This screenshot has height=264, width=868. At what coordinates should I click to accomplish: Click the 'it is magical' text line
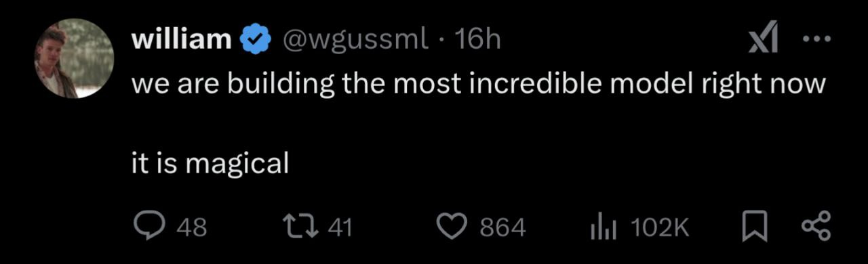(x=210, y=164)
